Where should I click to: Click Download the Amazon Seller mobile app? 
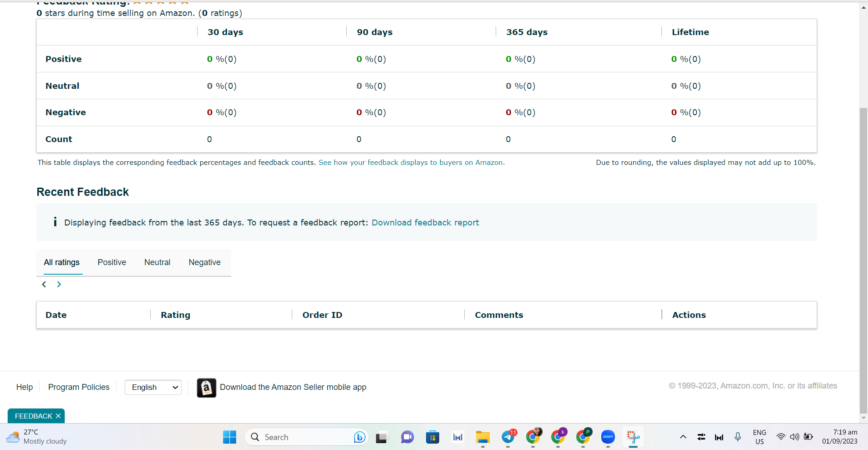coord(293,387)
